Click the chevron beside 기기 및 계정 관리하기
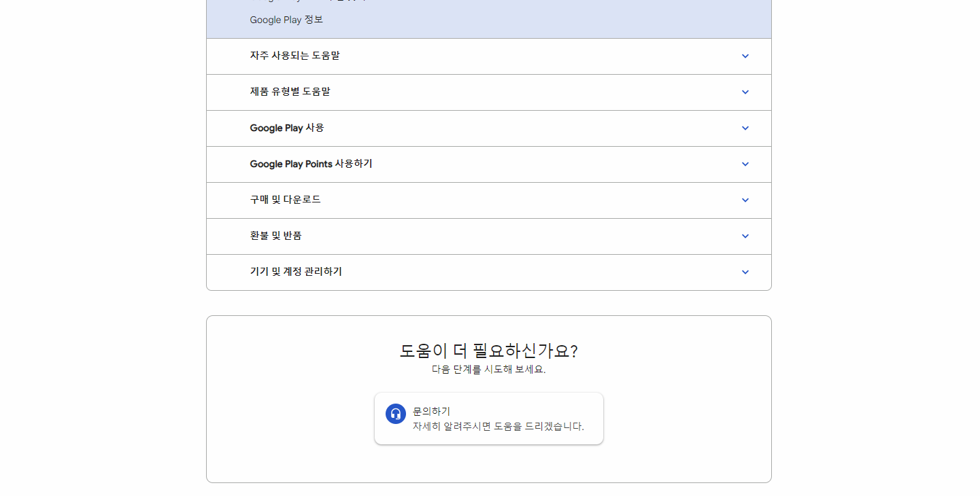 point(745,272)
